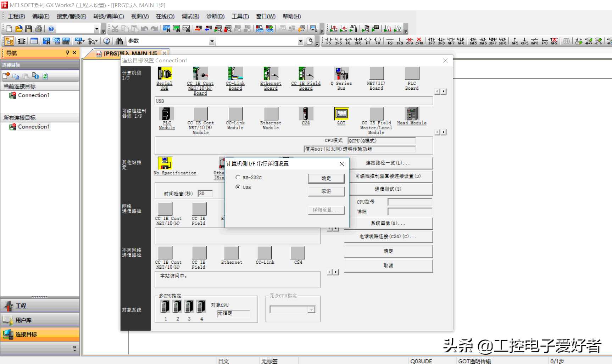Click the Ethernet Board icon

point(271,74)
